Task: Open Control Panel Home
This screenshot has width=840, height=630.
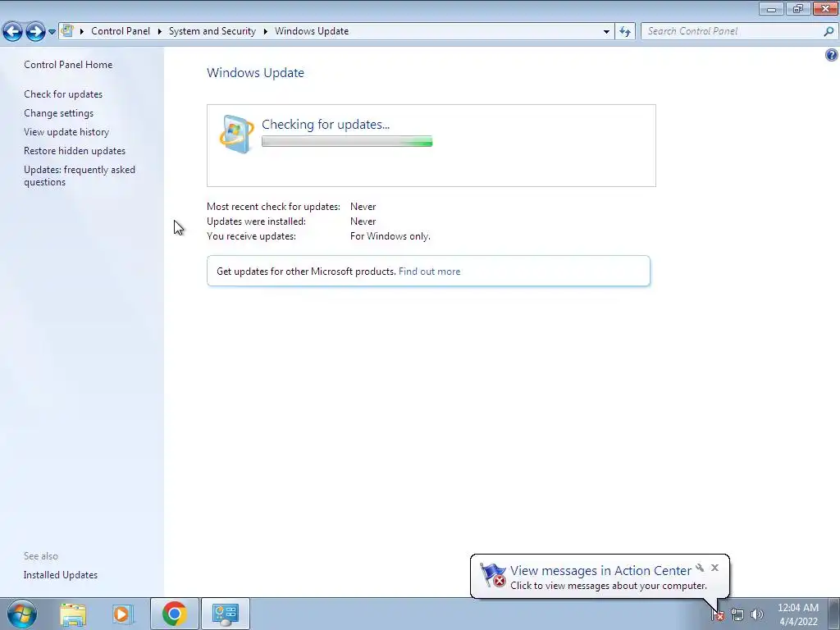Action: [68, 64]
